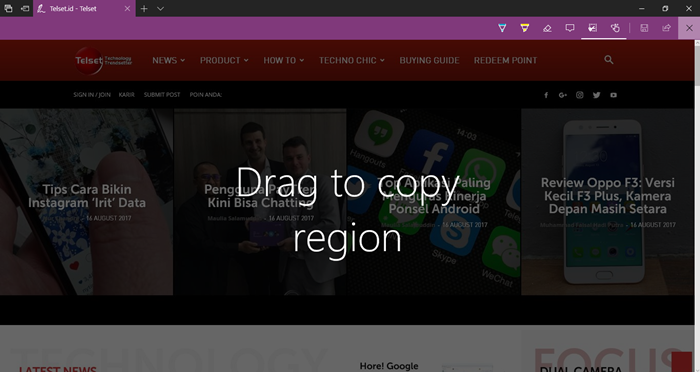Viewport: 700px width, 372px height.
Task: Open the HOW TO menu
Action: pyautogui.click(x=283, y=60)
